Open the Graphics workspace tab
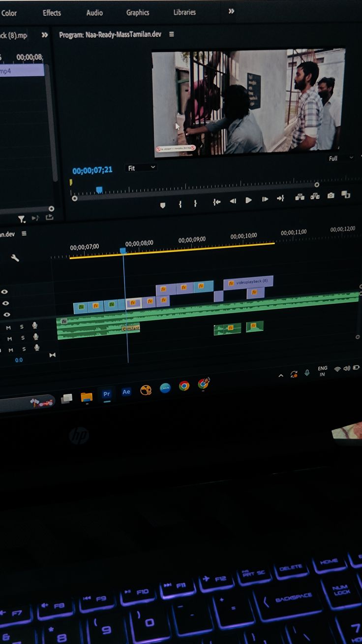This screenshot has width=362, height=644. pos(138,12)
